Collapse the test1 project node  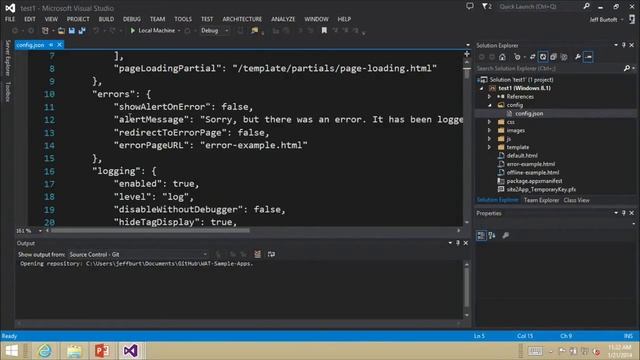point(482,88)
